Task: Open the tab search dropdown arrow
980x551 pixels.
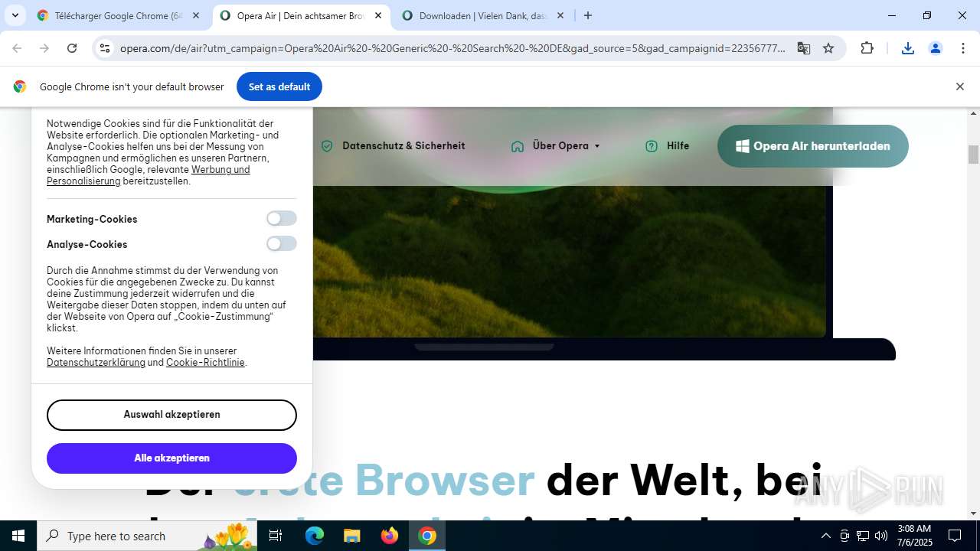Action: tap(15, 15)
